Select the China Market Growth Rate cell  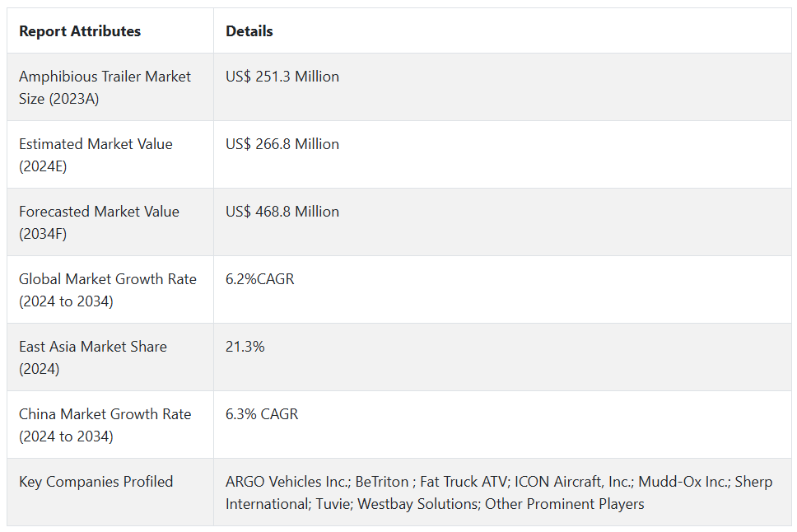pyautogui.click(x=105, y=425)
